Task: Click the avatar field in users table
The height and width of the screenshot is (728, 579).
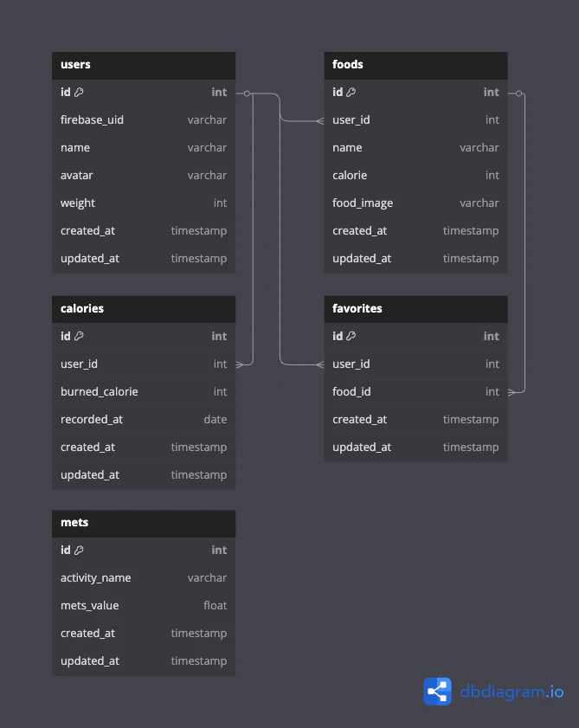Action: pyautogui.click(x=144, y=176)
